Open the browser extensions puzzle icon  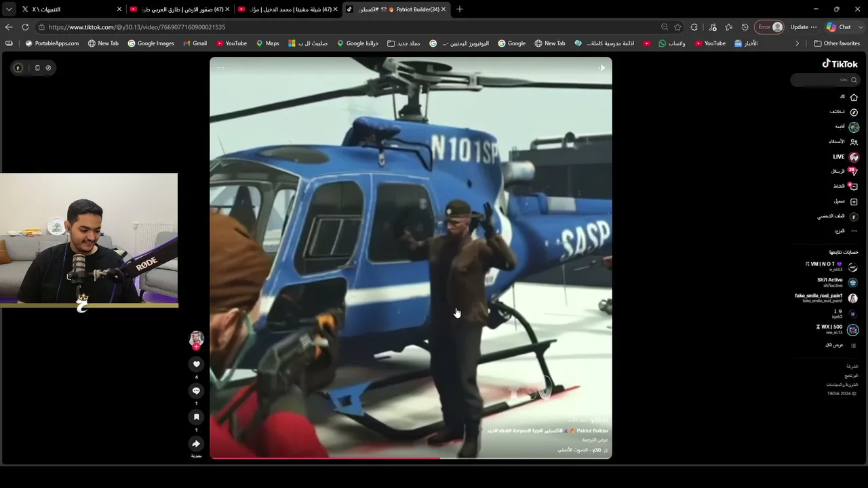[x=694, y=27]
